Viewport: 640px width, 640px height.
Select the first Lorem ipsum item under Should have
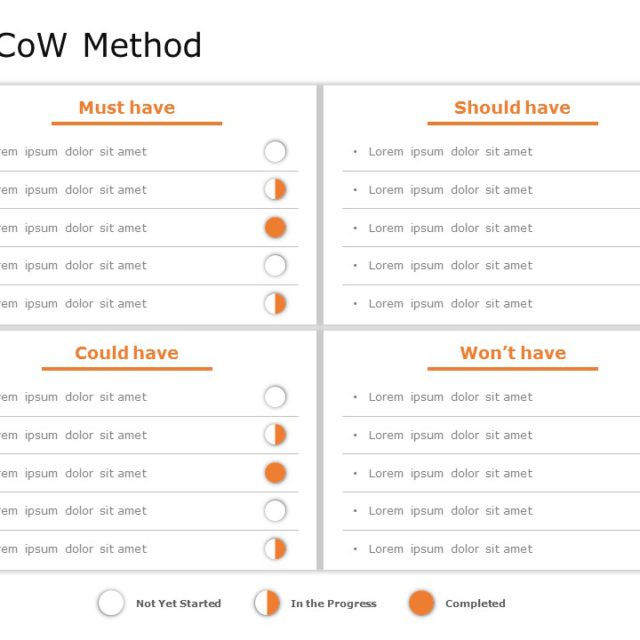pos(450,152)
